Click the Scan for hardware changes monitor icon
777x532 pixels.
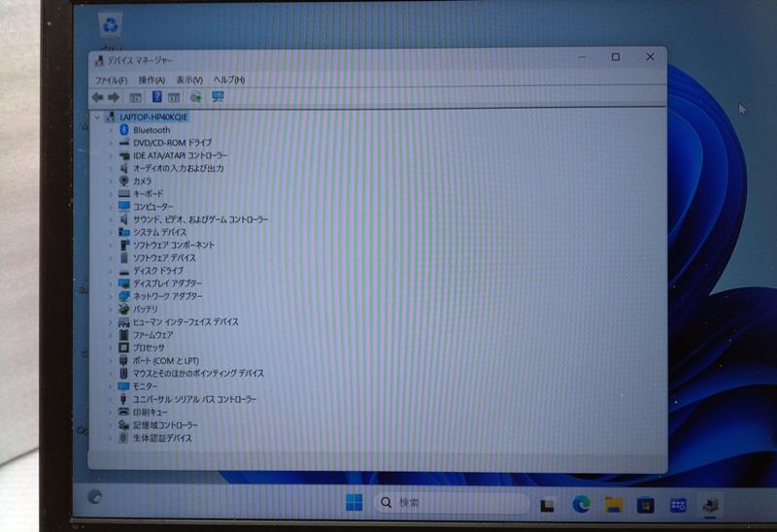(x=218, y=96)
